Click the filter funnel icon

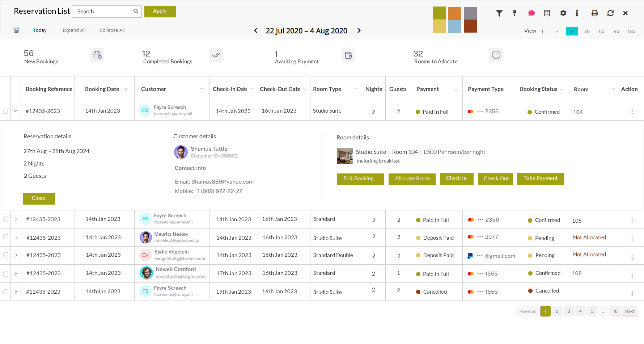[499, 13]
